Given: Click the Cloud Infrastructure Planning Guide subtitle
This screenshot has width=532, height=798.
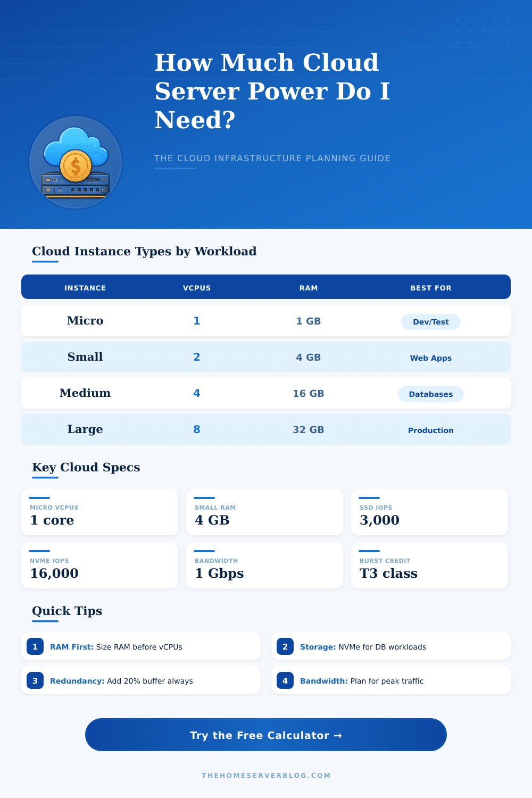Looking at the screenshot, I should [x=272, y=158].
